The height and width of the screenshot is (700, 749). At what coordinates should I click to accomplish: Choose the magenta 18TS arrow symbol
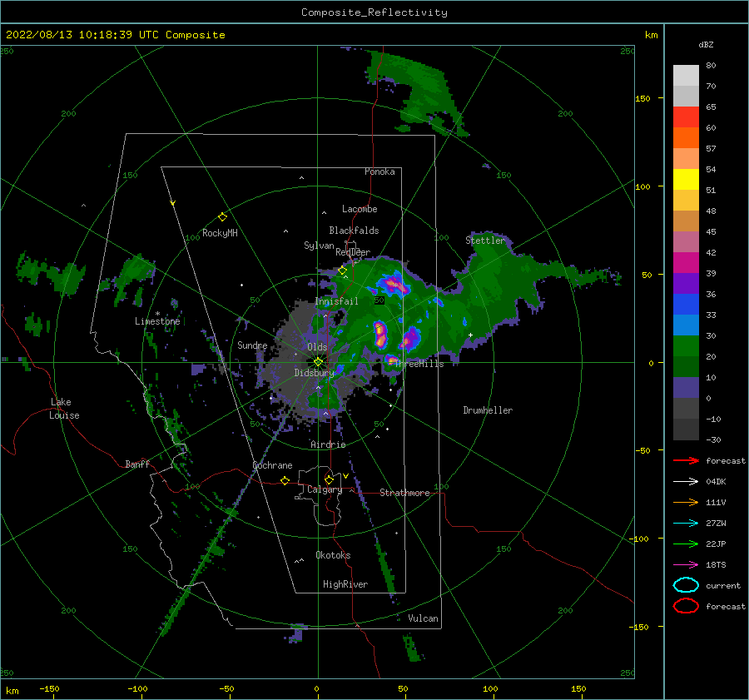click(686, 565)
